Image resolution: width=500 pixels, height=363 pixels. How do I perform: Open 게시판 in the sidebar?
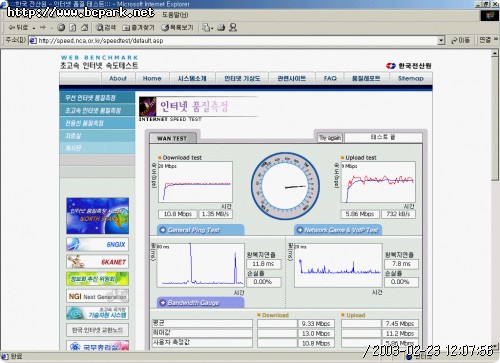click(97, 148)
